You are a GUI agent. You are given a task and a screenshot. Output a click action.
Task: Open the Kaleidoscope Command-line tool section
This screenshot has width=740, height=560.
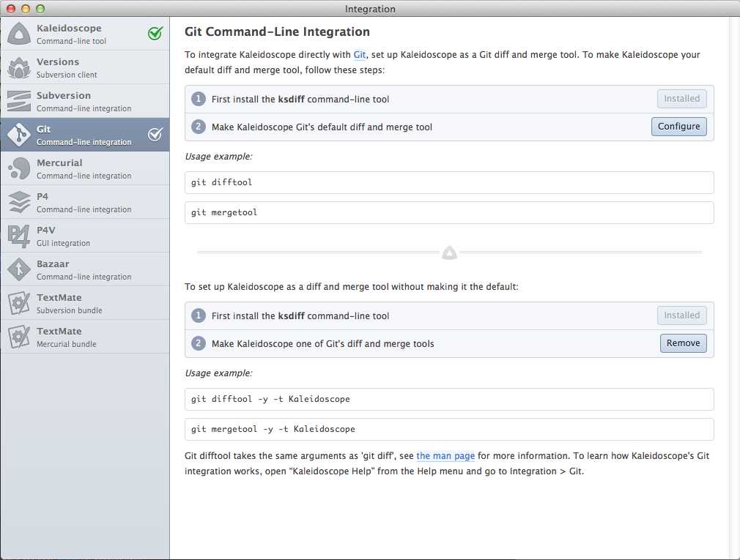[x=85, y=34]
